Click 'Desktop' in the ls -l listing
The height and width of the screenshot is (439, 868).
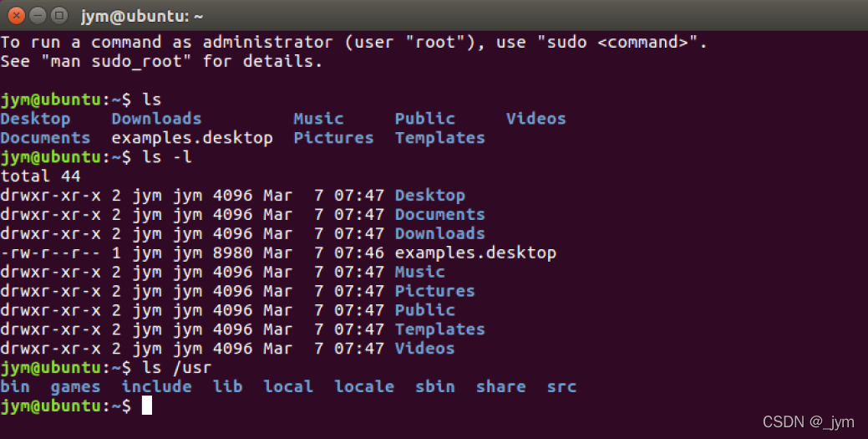(x=430, y=196)
